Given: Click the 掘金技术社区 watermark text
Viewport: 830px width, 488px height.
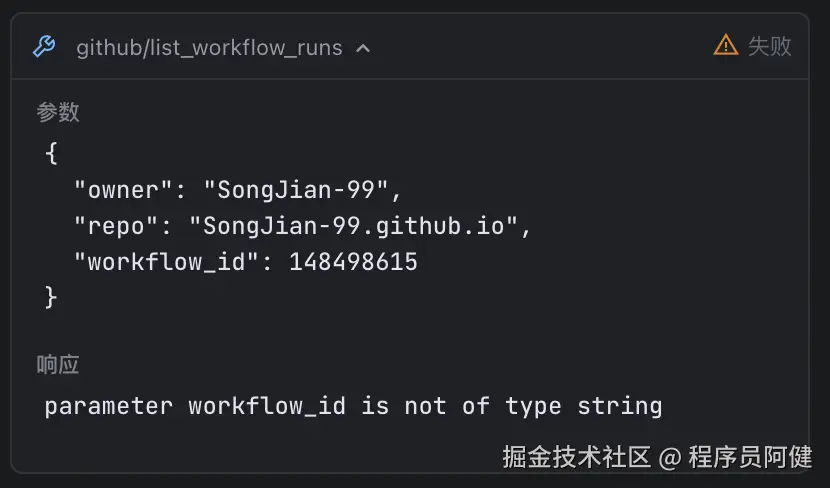Looking at the screenshot, I should [577, 458].
